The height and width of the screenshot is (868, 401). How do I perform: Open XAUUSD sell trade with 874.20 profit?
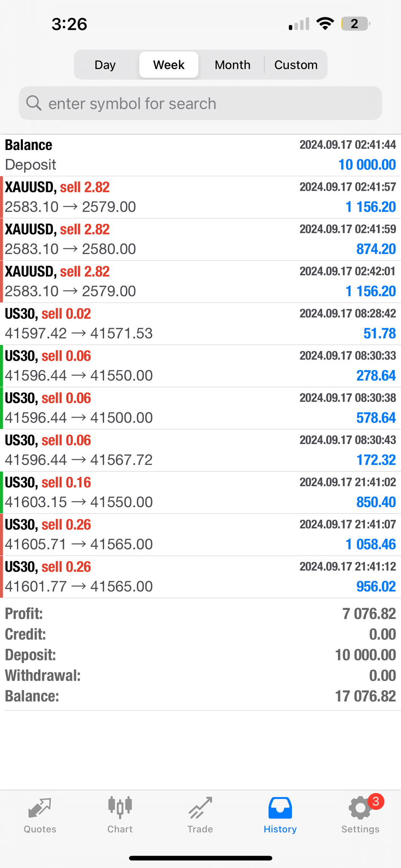200,239
